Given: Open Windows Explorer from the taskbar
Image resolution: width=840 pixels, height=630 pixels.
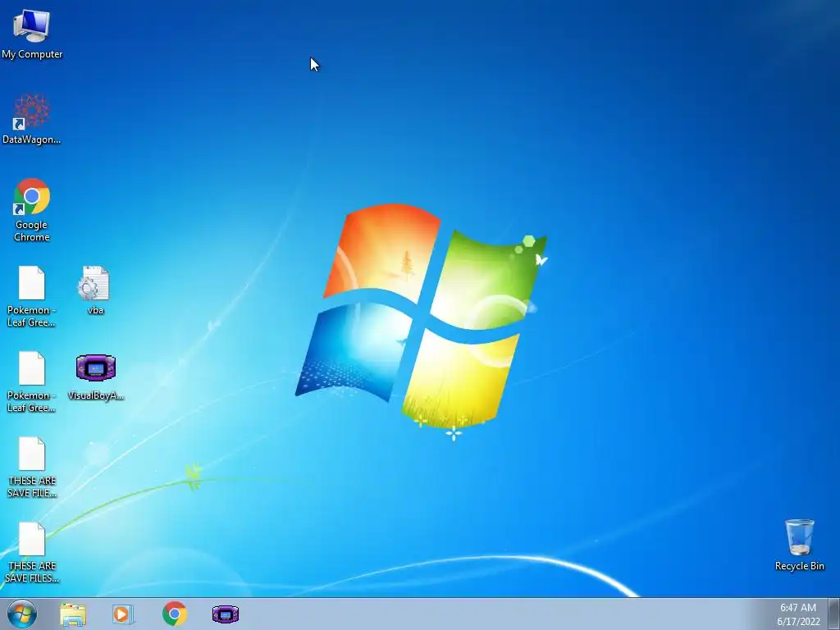Looking at the screenshot, I should pyautogui.click(x=73, y=614).
